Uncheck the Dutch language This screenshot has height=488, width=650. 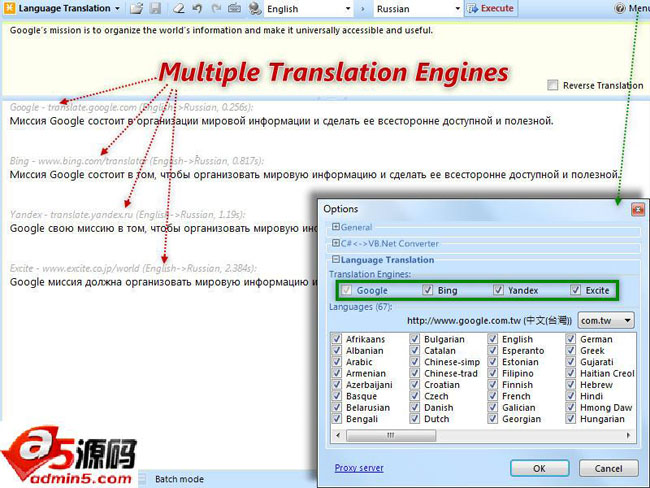coord(414,419)
